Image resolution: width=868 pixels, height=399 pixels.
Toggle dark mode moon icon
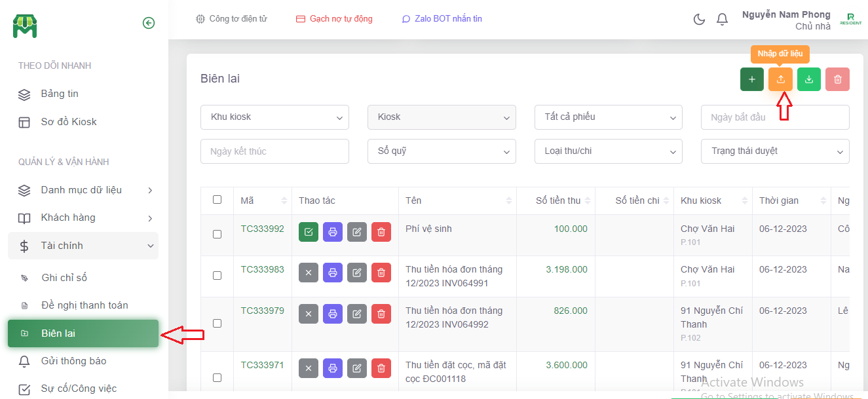click(x=699, y=19)
